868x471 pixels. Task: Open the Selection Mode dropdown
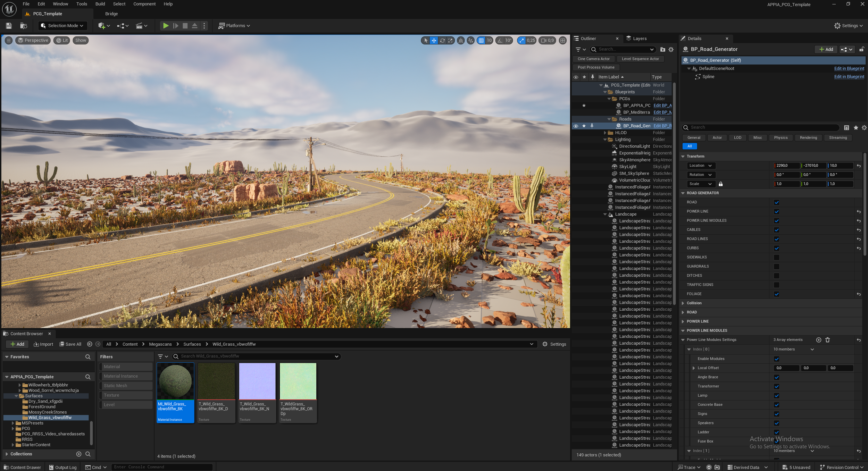pos(62,26)
